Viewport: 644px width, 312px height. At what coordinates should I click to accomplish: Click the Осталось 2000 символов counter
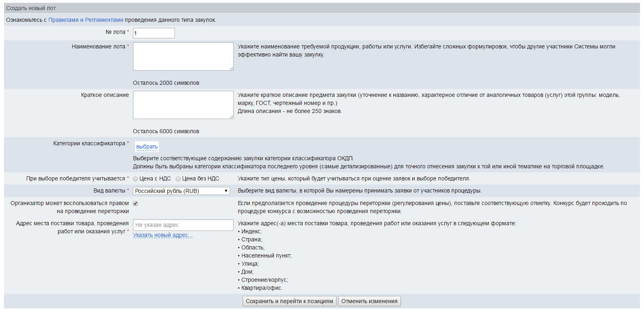[x=166, y=83]
